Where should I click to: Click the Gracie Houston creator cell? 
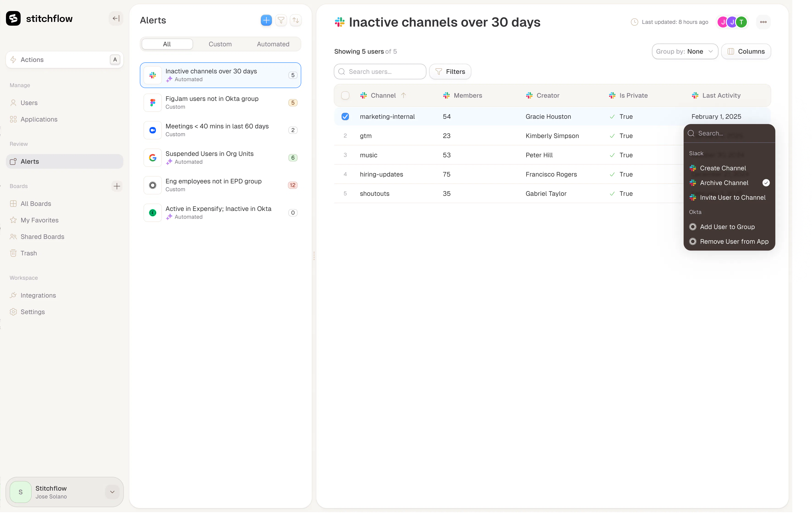point(548,117)
